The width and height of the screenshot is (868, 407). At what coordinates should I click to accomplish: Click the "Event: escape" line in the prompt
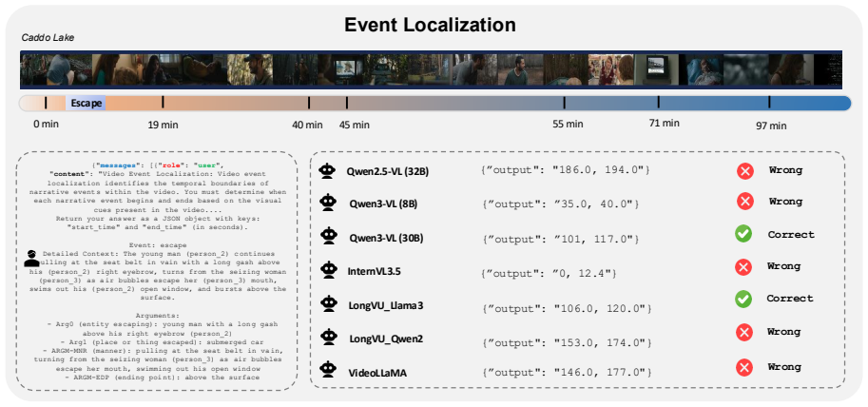point(159,244)
